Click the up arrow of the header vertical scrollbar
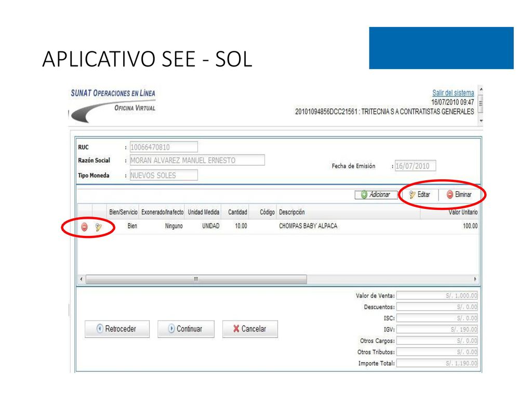The image size is (532, 399). [x=481, y=89]
